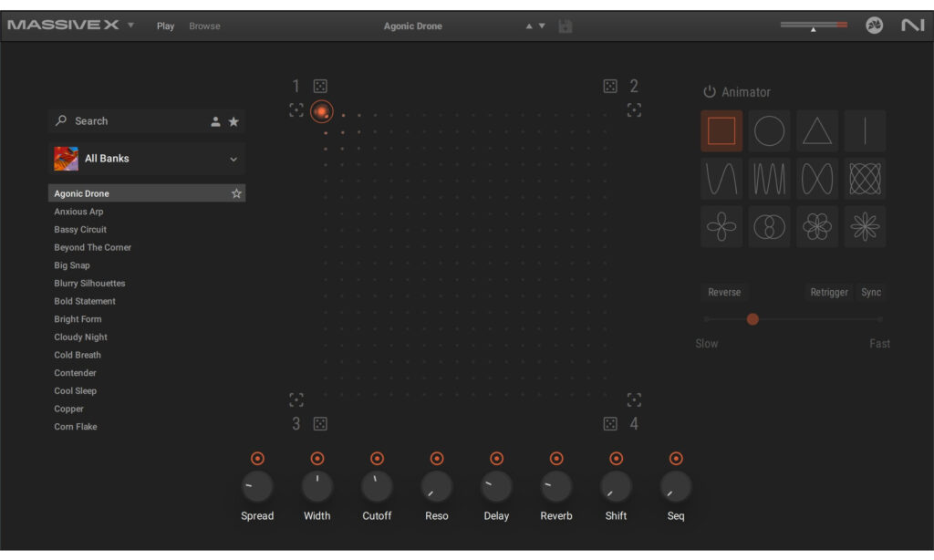Select the figure-eight Animator shape
The height and width of the screenshot is (560, 934).
coord(769,226)
